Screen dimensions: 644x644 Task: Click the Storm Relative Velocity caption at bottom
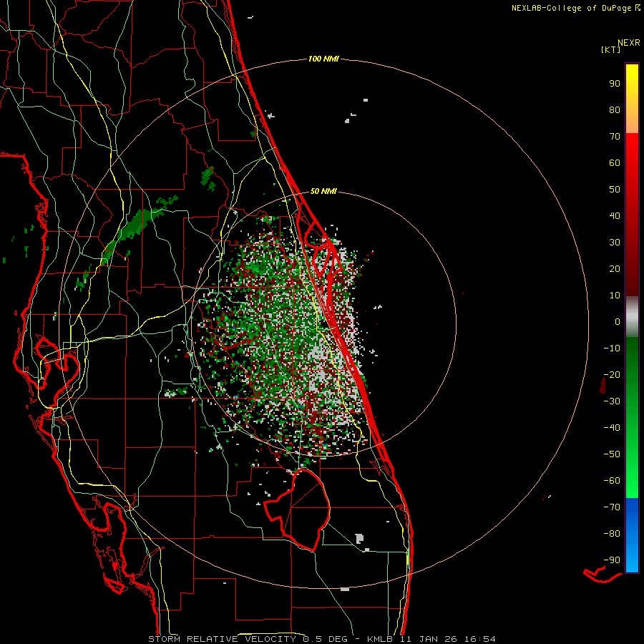(x=322, y=639)
